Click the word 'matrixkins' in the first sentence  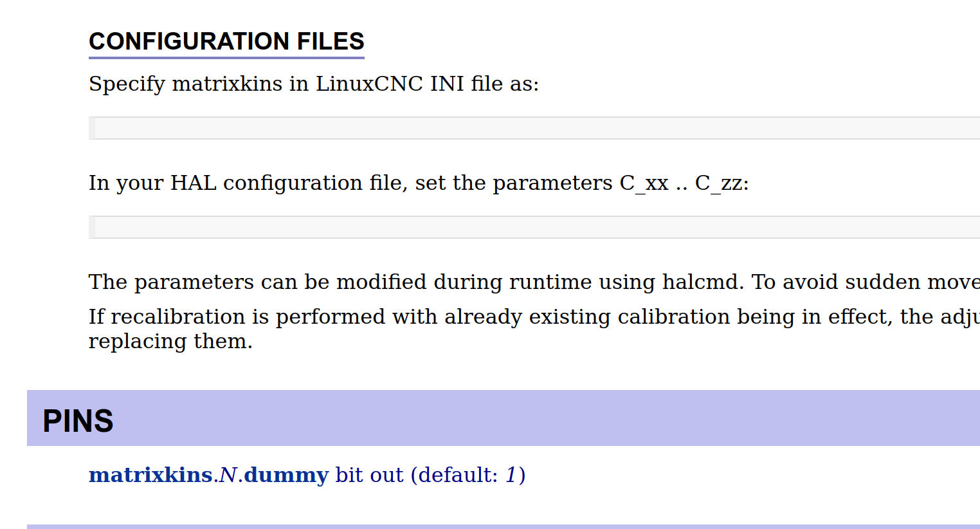227,84
